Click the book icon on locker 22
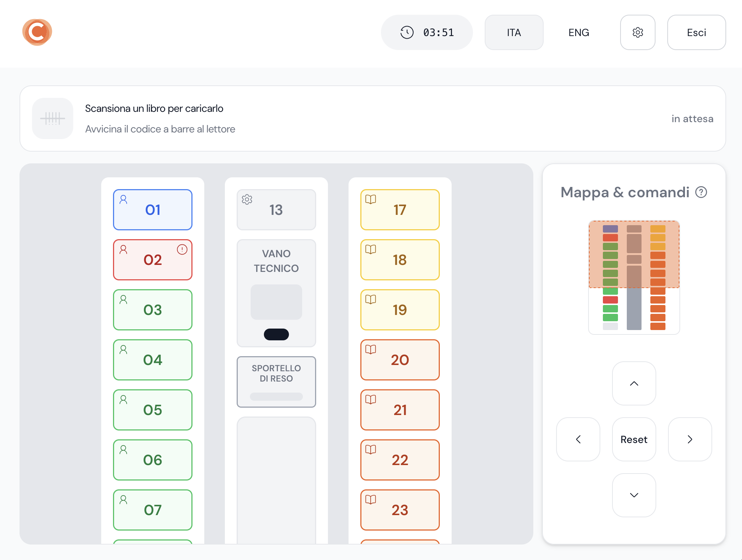742x560 pixels. (x=371, y=450)
